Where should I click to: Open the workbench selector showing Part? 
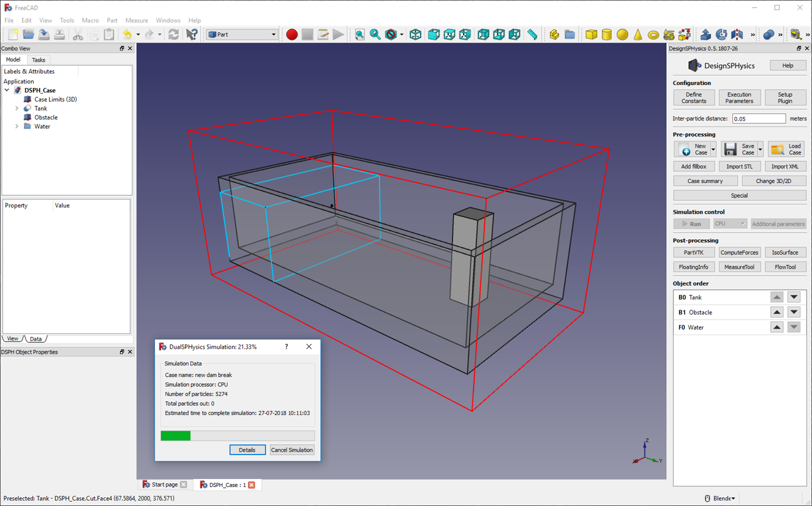[x=241, y=34]
